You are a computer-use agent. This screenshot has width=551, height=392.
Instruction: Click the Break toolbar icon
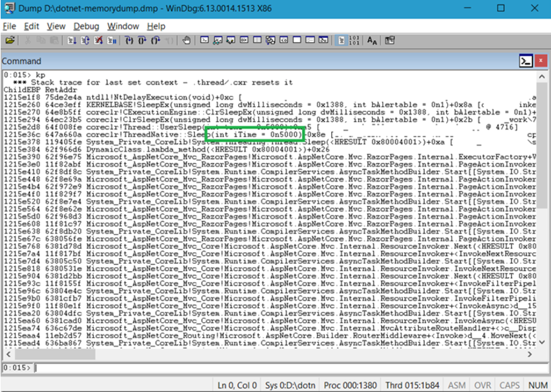click(112, 41)
